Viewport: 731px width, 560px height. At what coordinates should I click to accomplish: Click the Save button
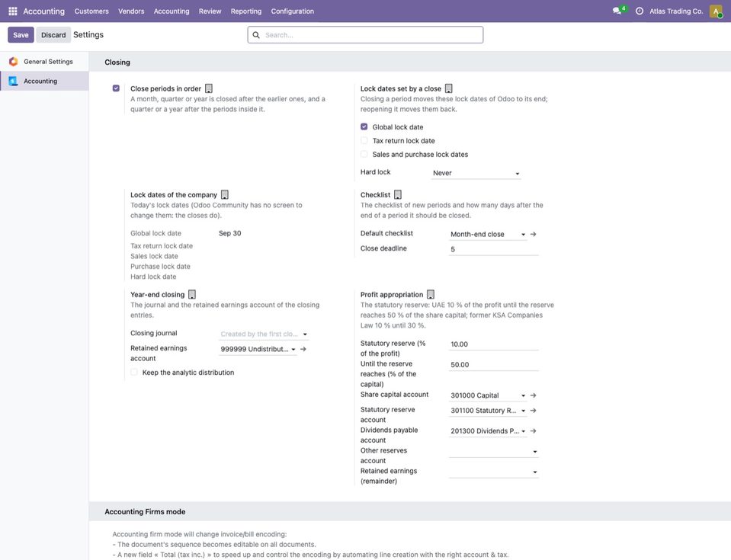tap(21, 35)
